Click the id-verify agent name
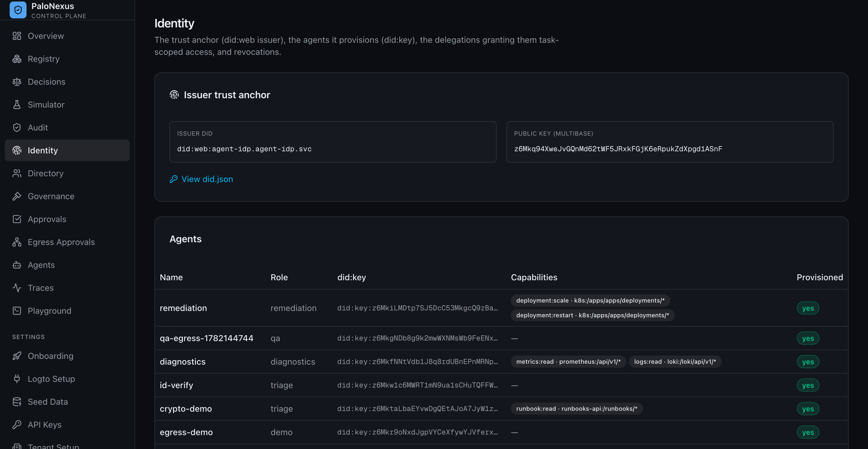 tap(176, 385)
